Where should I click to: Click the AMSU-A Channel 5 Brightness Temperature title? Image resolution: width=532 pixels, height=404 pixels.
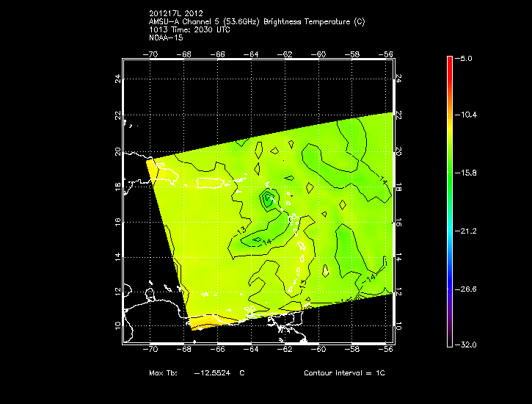coord(256,21)
